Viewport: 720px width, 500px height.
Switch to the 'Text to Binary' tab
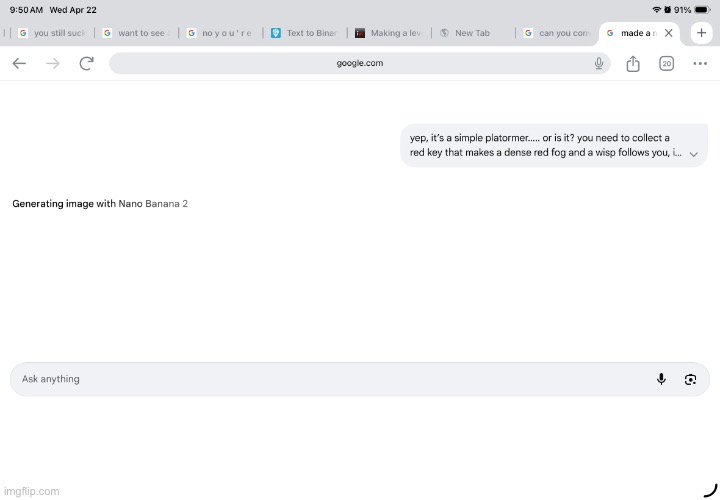click(304, 33)
